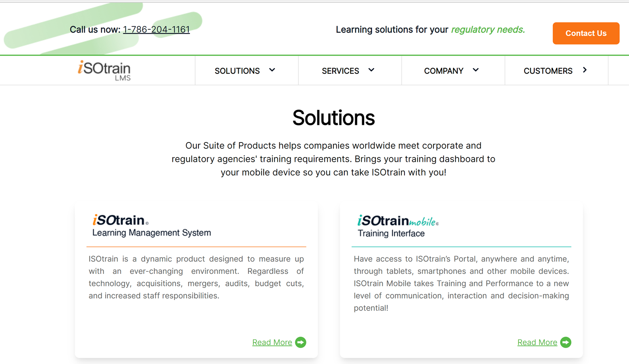Click the ISOtrain Mobile Training Interface card
Screen dimensions: 629x364
click(x=461, y=279)
